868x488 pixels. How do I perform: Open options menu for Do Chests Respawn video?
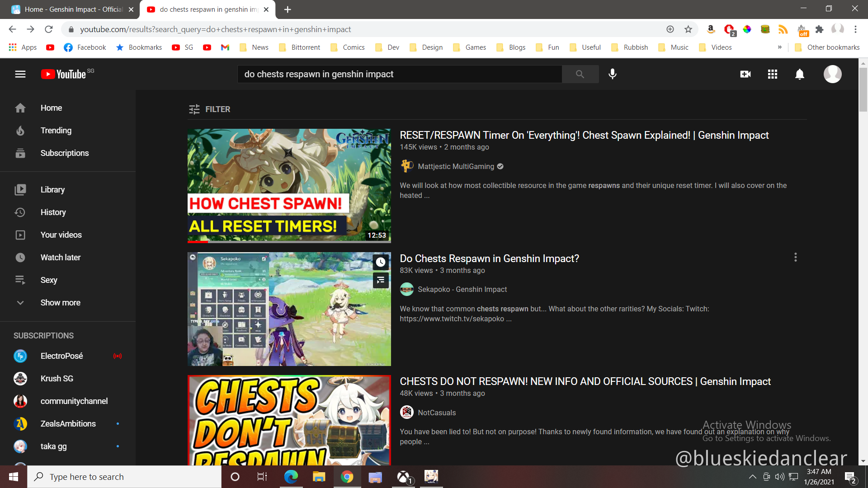796,258
